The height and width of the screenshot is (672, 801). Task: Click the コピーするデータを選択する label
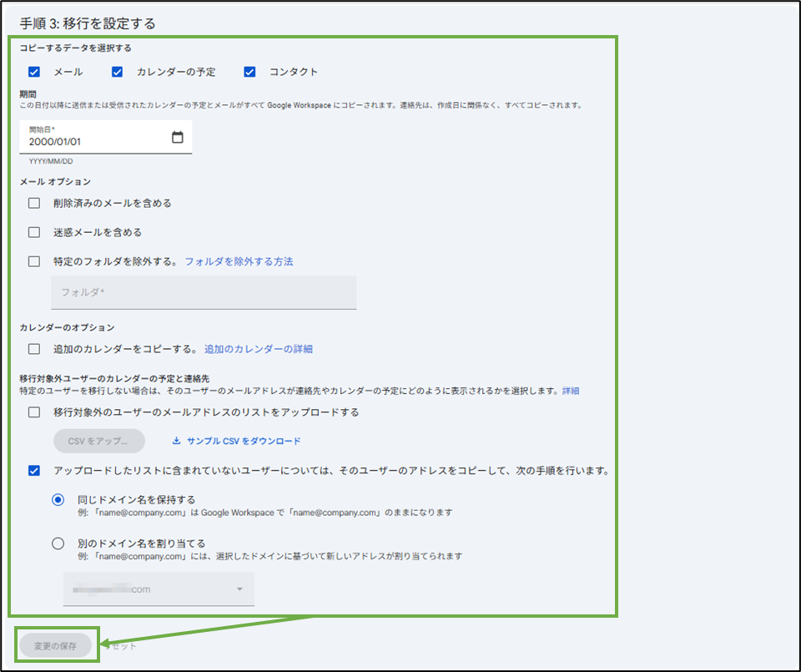pos(76,48)
